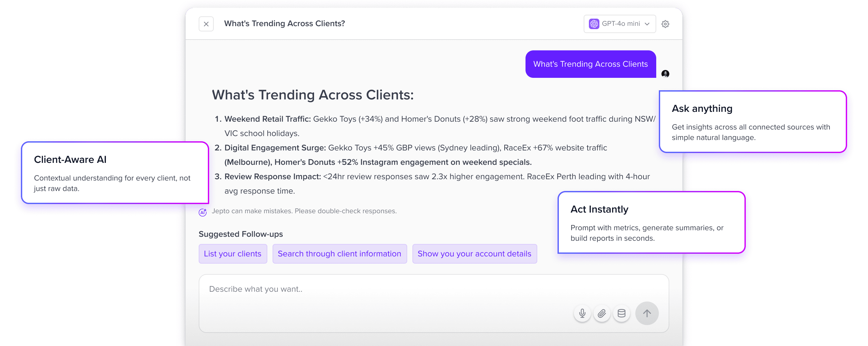Expand the model selector chevron

pyautogui.click(x=647, y=24)
